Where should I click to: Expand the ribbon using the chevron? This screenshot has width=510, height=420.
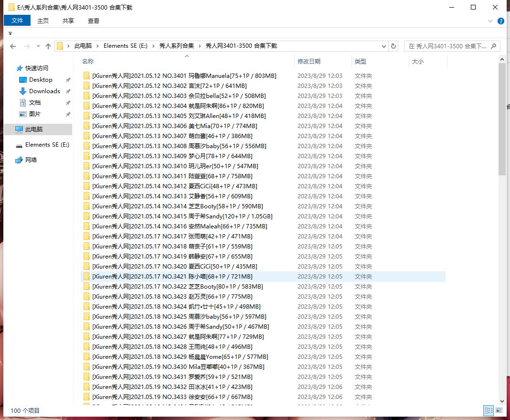coord(490,21)
